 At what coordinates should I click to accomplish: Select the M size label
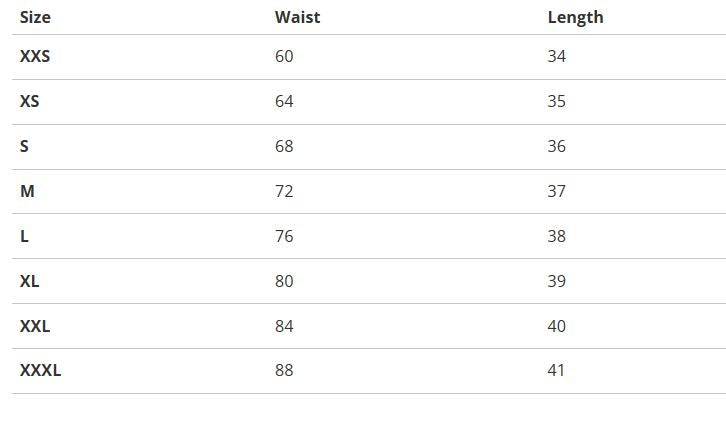click(27, 191)
